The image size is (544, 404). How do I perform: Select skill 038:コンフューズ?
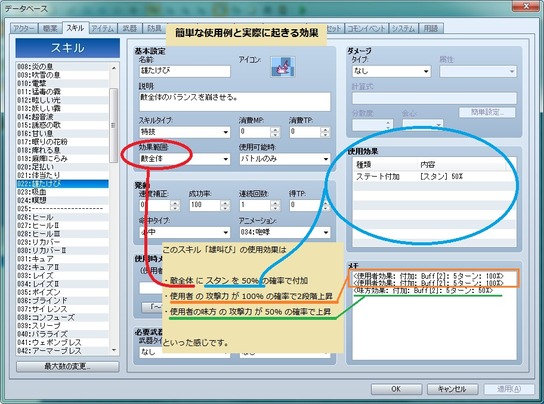pyautogui.click(x=62, y=317)
